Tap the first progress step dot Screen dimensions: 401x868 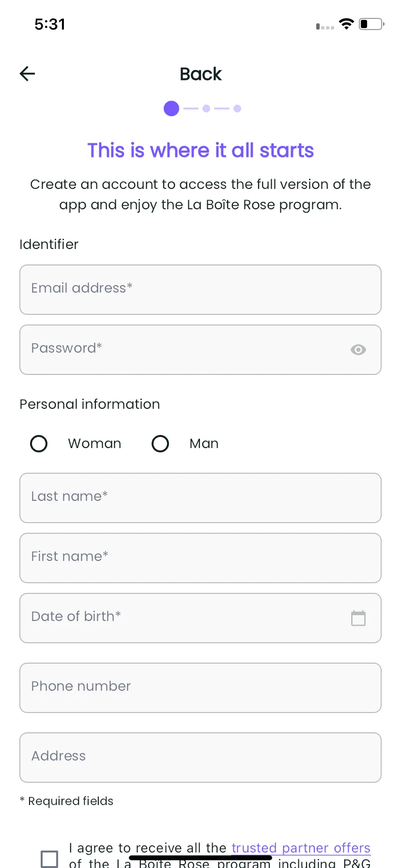point(171,108)
